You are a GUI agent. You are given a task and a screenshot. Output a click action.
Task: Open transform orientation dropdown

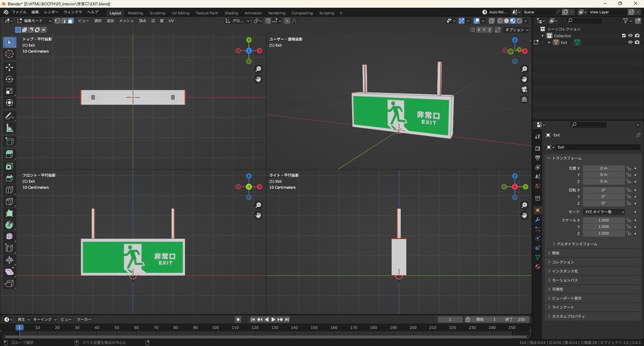237,21
